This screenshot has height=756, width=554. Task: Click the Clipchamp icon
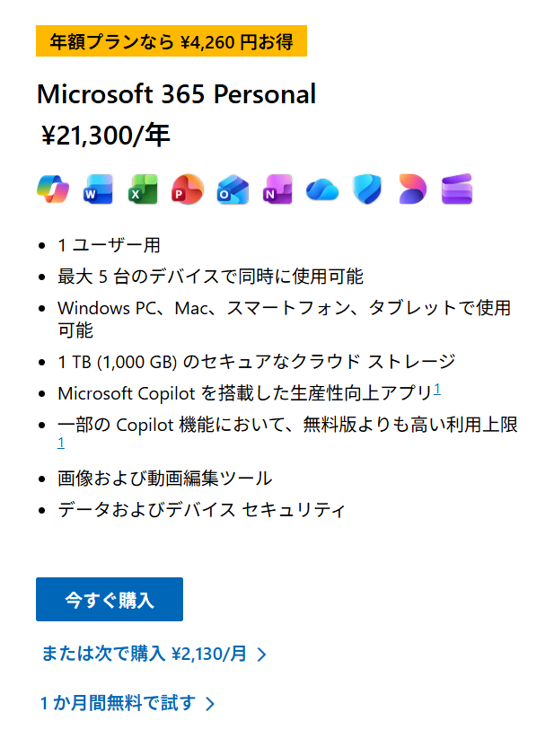pyautogui.click(x=457, y=189)
